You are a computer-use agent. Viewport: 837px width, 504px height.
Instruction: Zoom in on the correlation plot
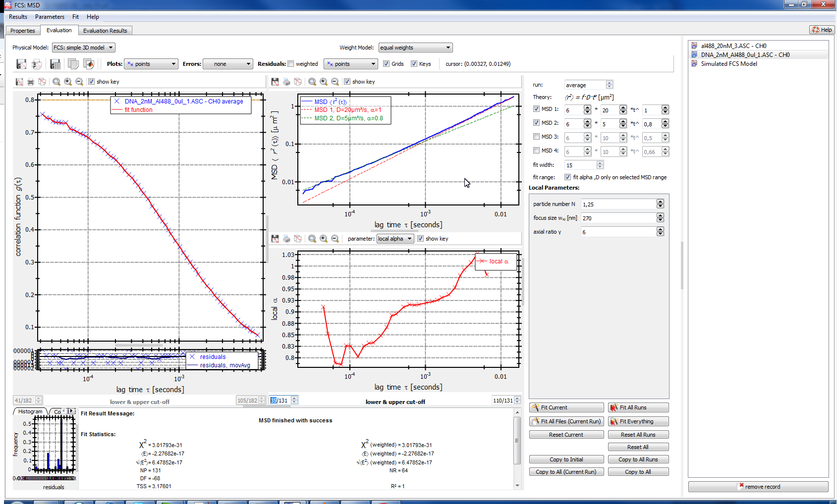[68, 82]
